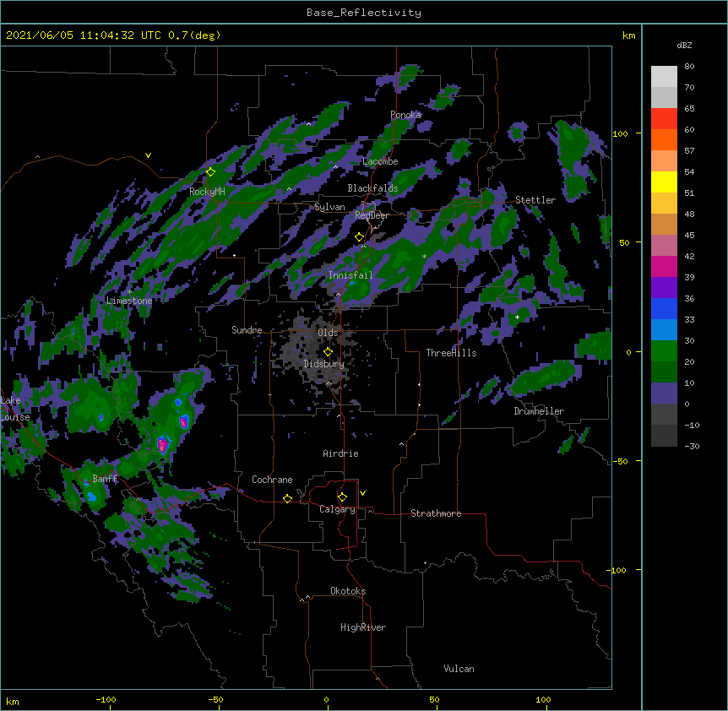Click the Ponoka city label
This screenshot has width=728, height=711.
(x=405, y=115)
